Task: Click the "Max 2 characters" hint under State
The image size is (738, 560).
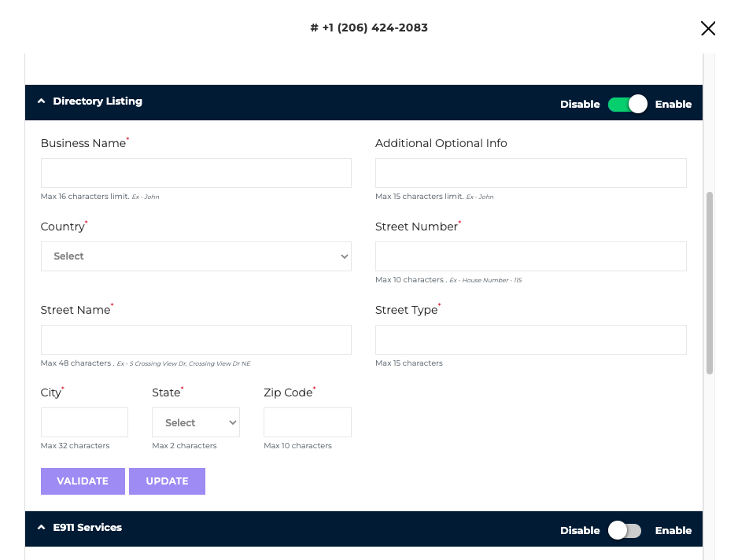Action: click(x=184, y=446)
